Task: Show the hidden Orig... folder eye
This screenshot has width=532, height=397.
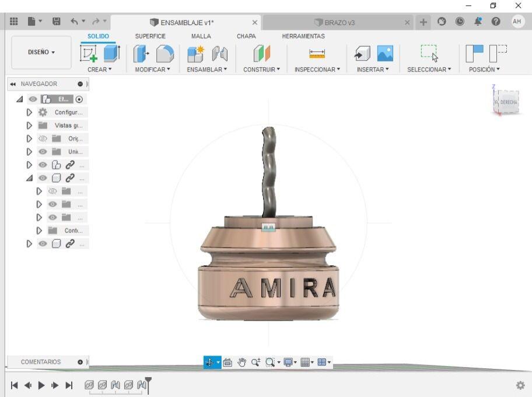Action: click(43, 138)
